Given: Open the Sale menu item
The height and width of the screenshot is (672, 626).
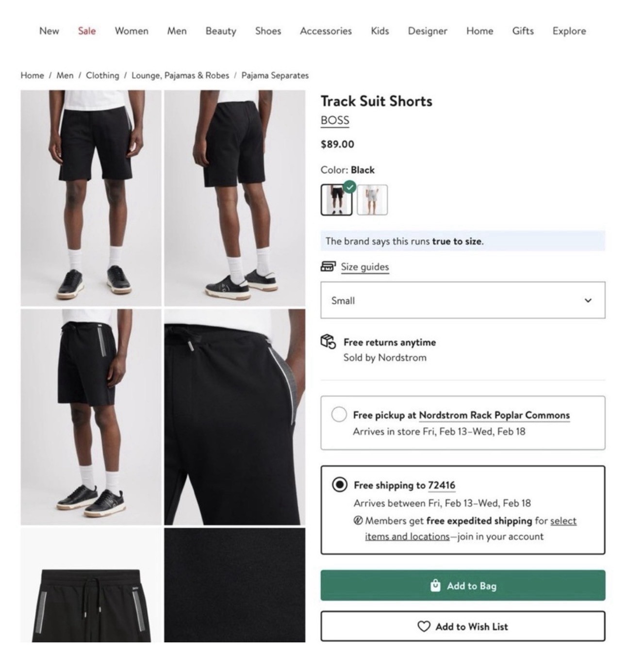Looking at the screenshot, I should click(x=86, y=31).
